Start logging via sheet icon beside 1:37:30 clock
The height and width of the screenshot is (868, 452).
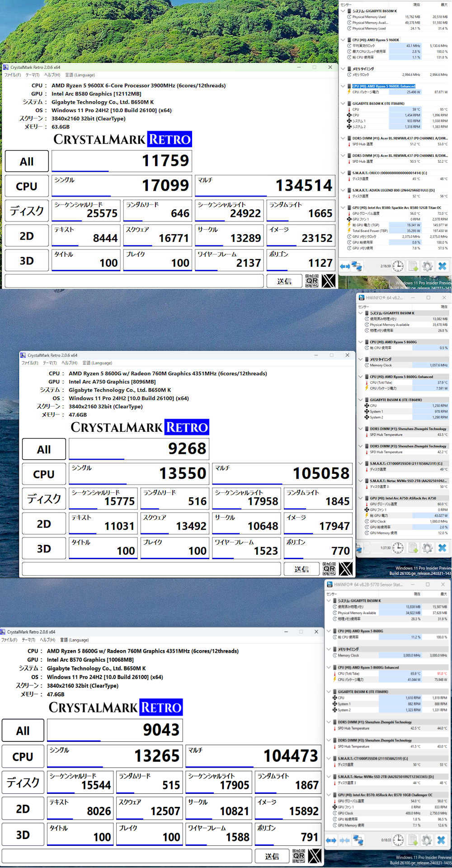click(x=413, y=548)
